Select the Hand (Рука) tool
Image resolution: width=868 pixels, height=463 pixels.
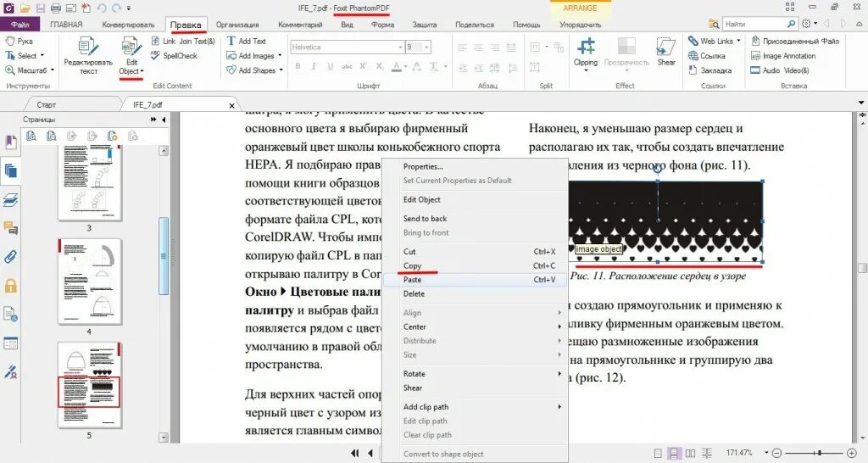click(x=19, y=41)
